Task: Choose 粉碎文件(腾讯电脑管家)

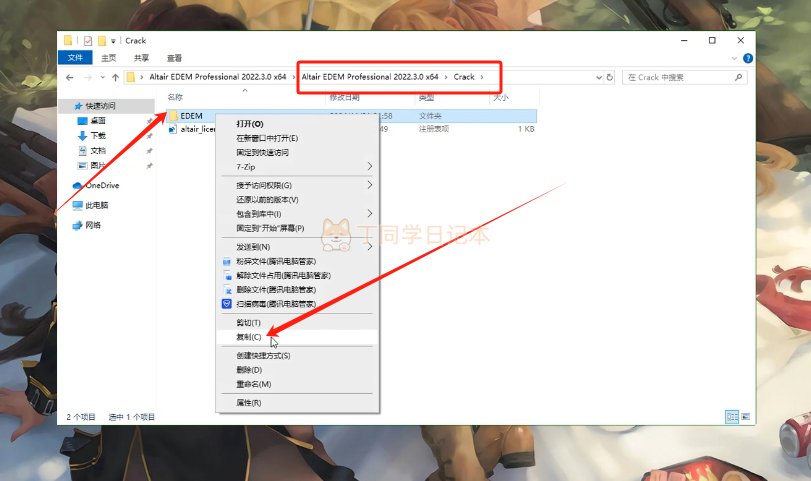Action: [x=297, y=261]
